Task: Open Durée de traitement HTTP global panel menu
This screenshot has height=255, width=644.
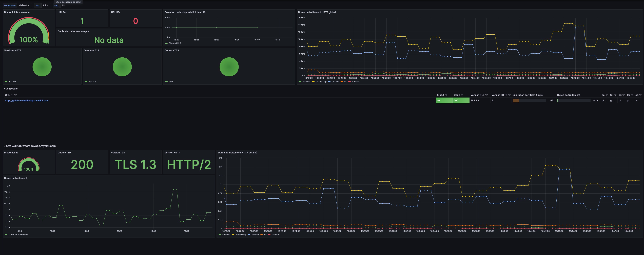Action: point(317,12)
